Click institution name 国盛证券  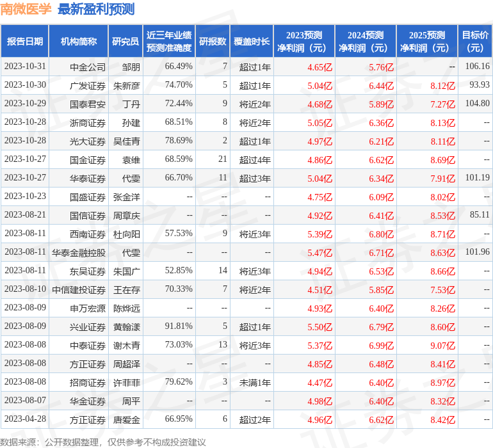click(x=88, y=197)
